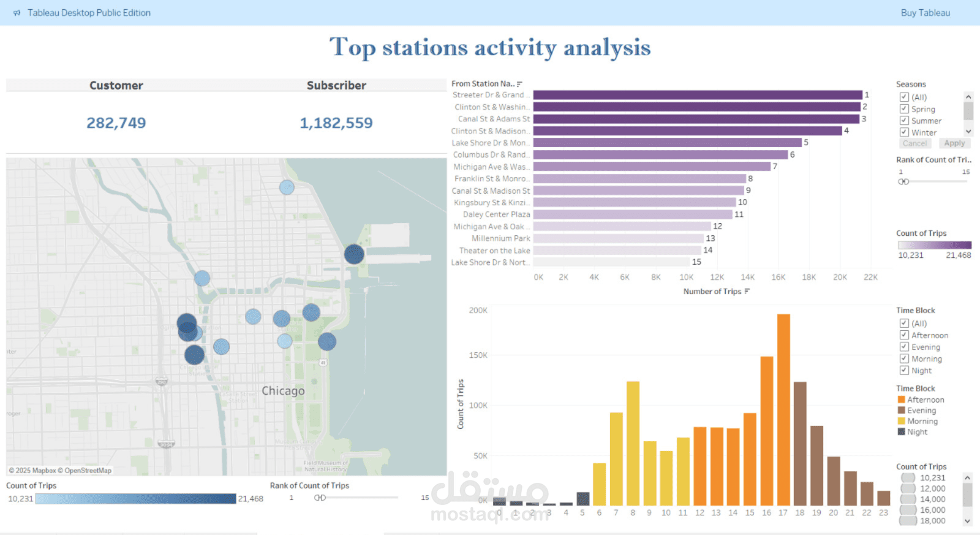This screenshot has height=535, width=980.
Task: Select the dark map marker near the lakefront pier
Action: pyautogui.click(x=354, y=254)
